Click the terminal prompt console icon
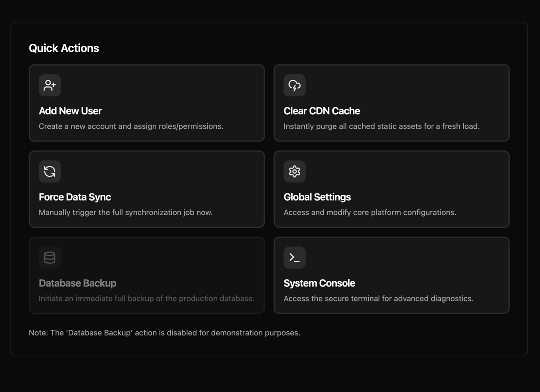540x392 pixels. point(295,257)
